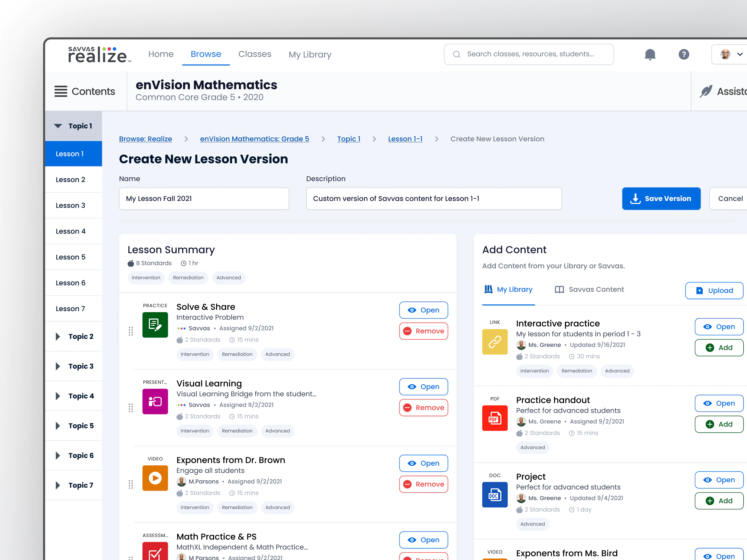This screenshot has height=560, width=747.
Task: Follow the Lesson 1-1 breadcrumb link
Action: [405, 139]
